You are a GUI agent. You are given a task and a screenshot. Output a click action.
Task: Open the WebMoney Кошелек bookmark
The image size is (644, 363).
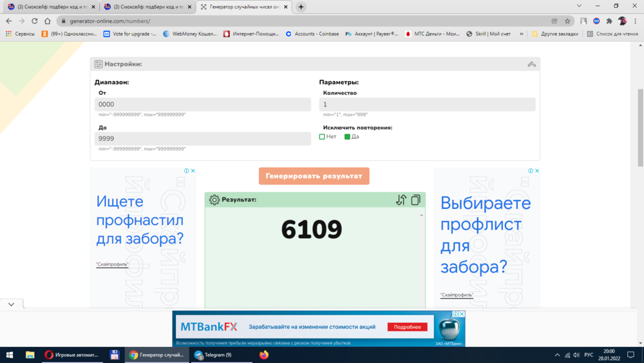(190, 34)
